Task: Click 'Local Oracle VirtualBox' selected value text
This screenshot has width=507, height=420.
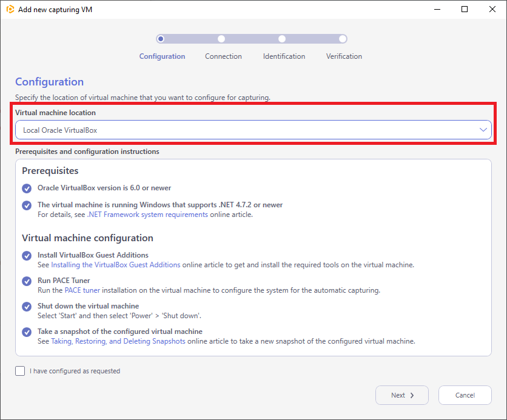Action: click(x=60, y=130)
